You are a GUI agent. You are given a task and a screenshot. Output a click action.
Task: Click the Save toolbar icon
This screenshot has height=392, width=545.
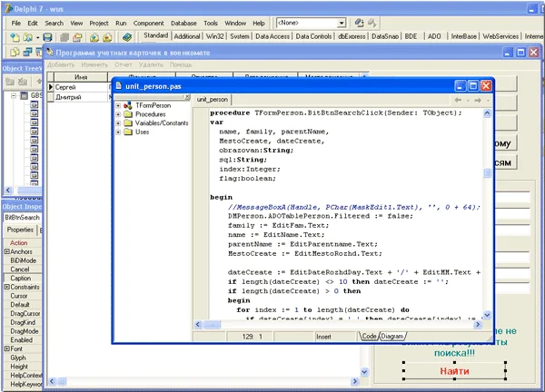click(48, 36)
